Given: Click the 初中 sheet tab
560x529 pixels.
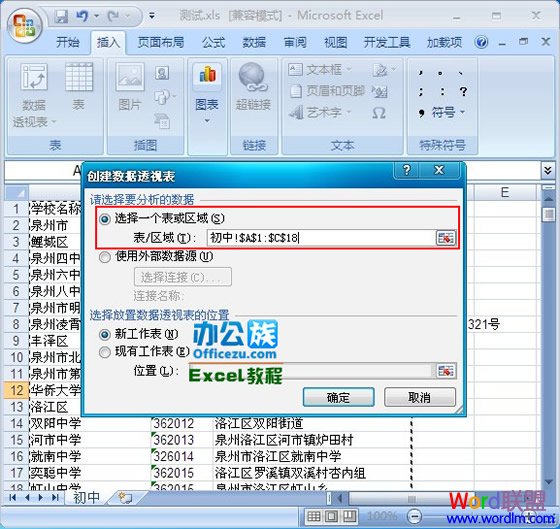Looking at the screenshot, I should click(x=86, y=498).
